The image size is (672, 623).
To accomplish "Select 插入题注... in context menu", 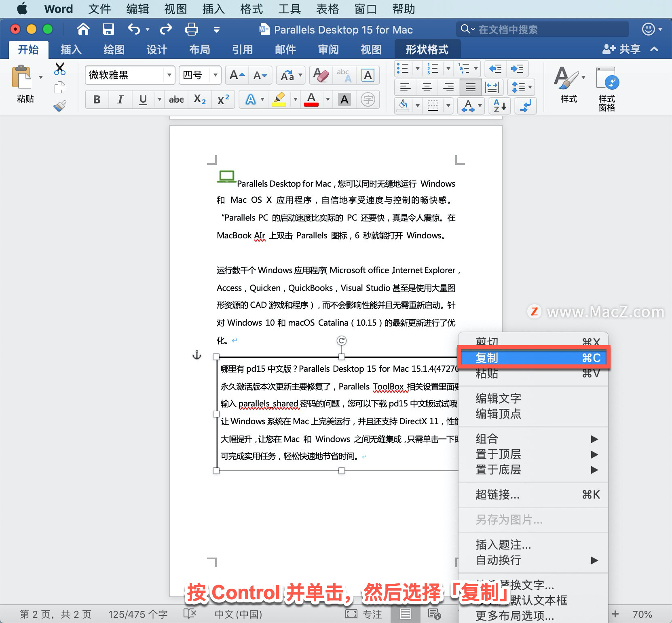I will coord(533,545).
